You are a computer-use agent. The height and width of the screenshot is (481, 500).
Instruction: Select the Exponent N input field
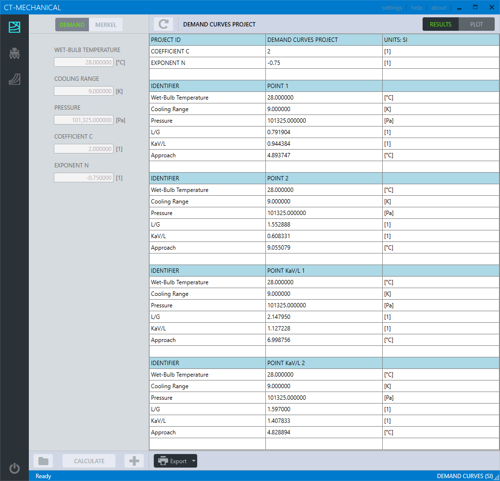click(x=84, y=178)
